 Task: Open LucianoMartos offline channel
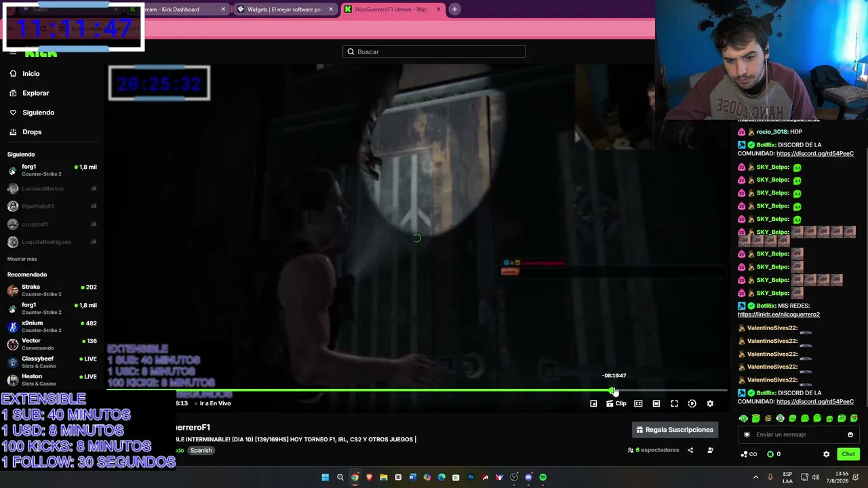pos(52,188)
